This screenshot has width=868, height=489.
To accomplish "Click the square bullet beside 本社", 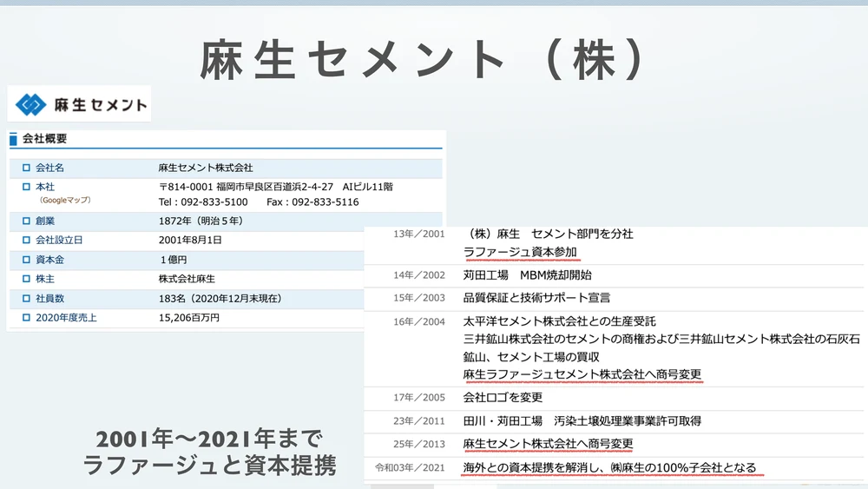I will (26, 188).
